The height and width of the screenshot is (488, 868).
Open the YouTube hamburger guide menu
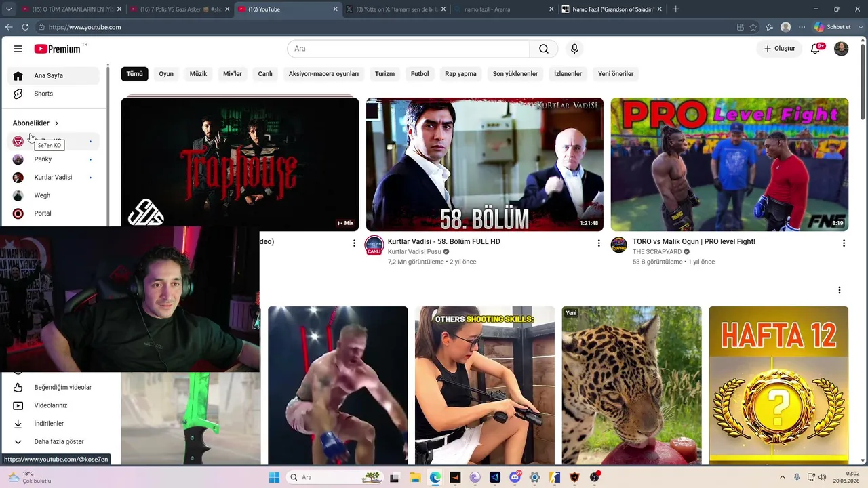(18, 49)
